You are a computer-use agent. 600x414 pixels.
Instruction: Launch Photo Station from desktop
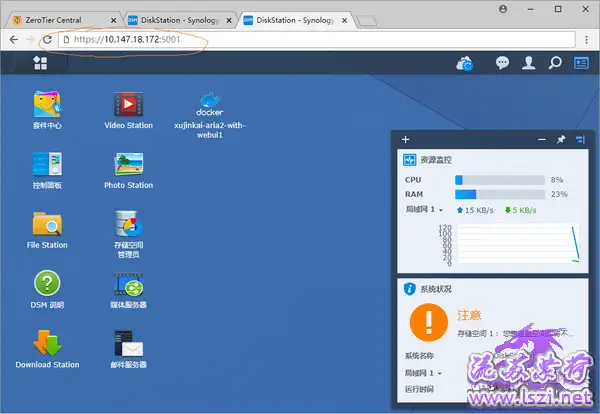129,170
